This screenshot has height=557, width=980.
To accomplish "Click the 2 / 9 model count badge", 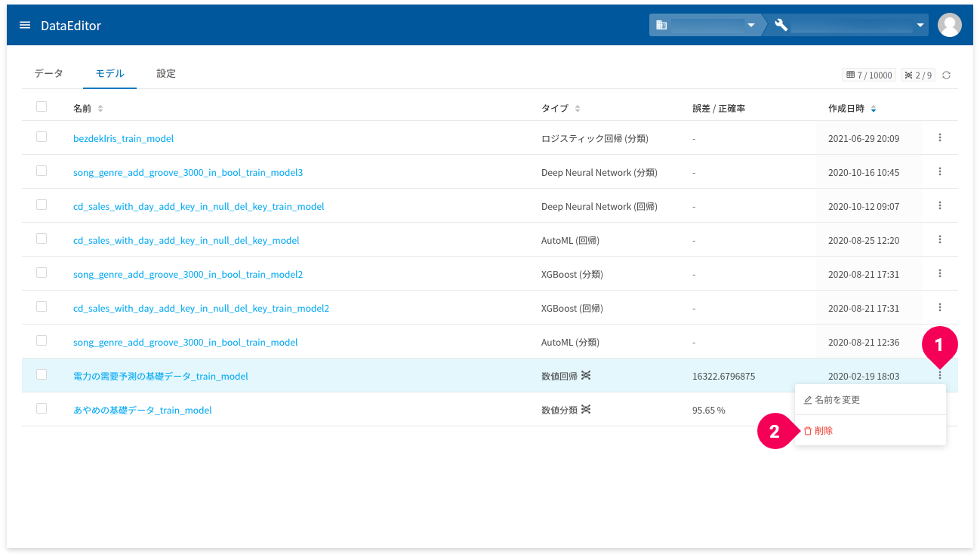I will coord(917,75).
